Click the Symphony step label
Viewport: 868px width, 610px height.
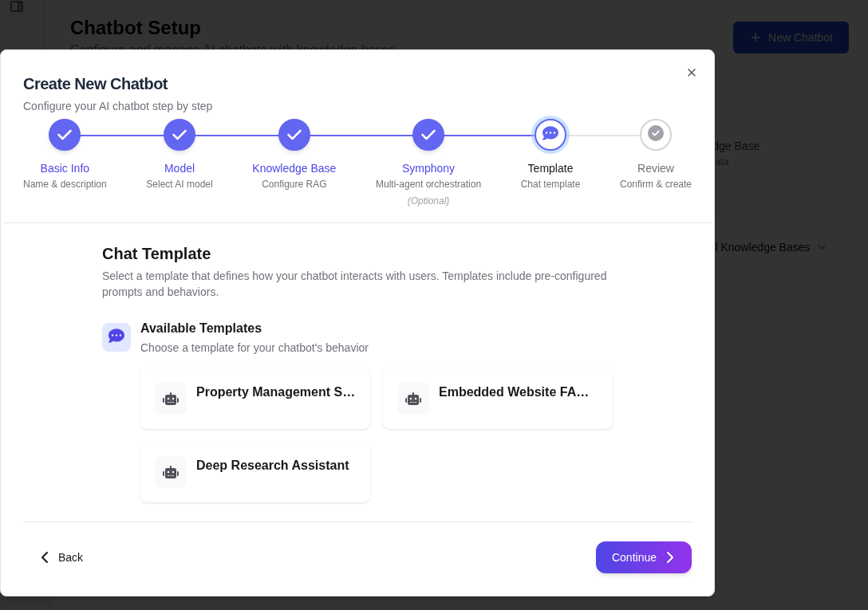pos(428,168)
